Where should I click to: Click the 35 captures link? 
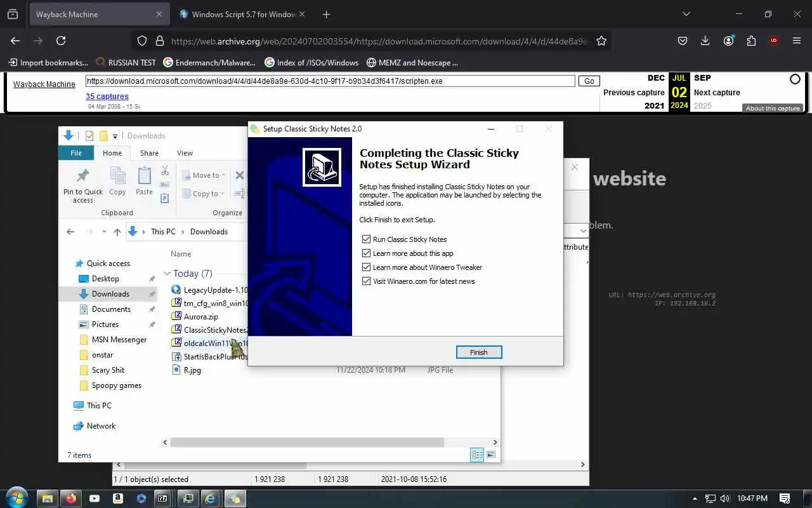107,97
